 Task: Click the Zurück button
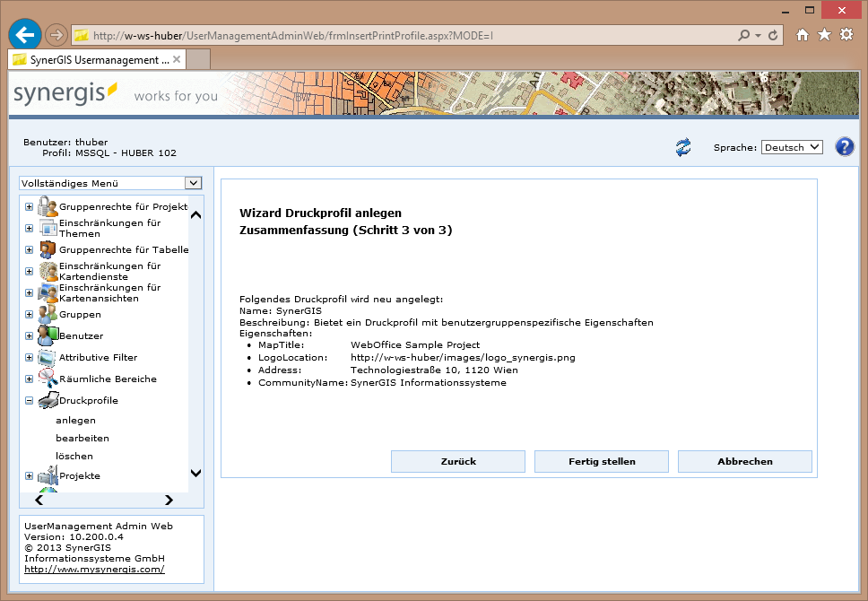(x=458, y=461)
